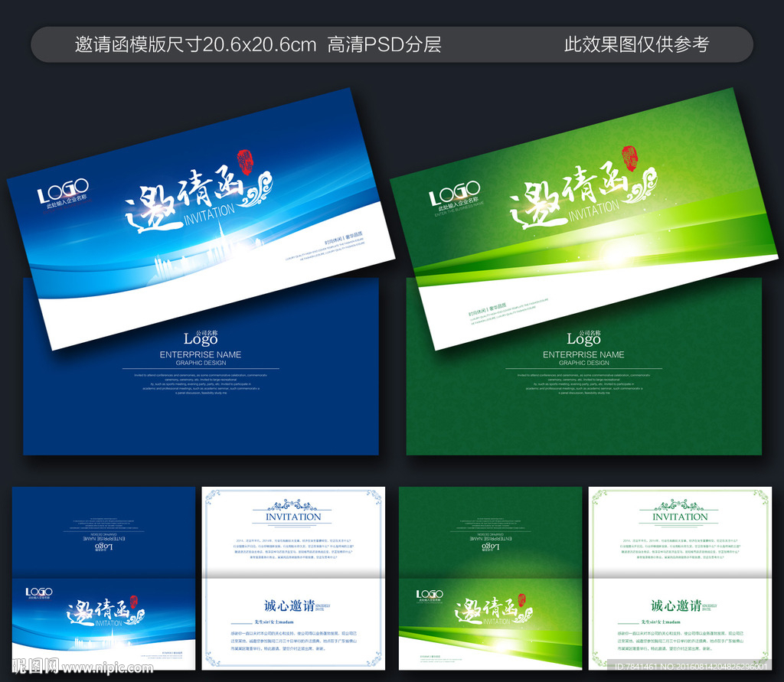Click the green invitation cover card thumbnail
784x682 pixels.
pyautogui.click(x=584, y=219)
